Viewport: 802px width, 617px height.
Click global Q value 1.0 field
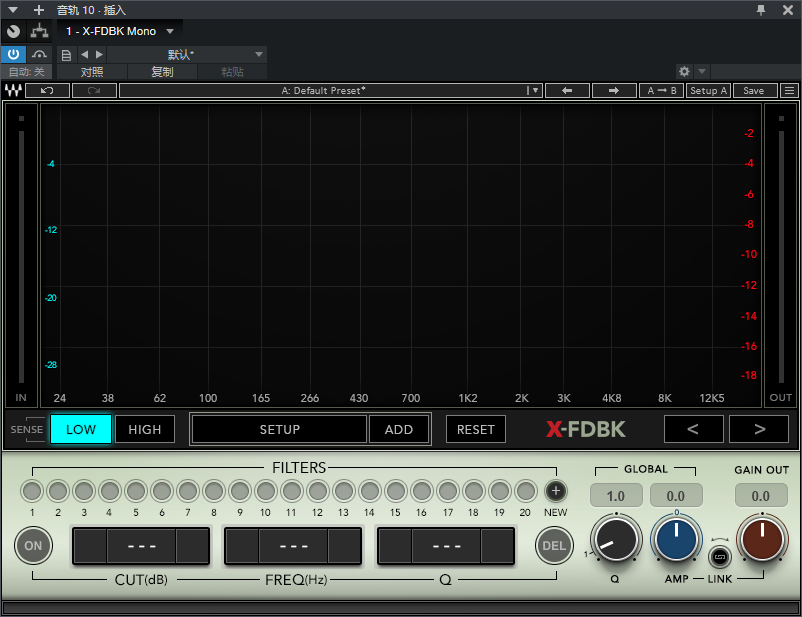[616, 496]
